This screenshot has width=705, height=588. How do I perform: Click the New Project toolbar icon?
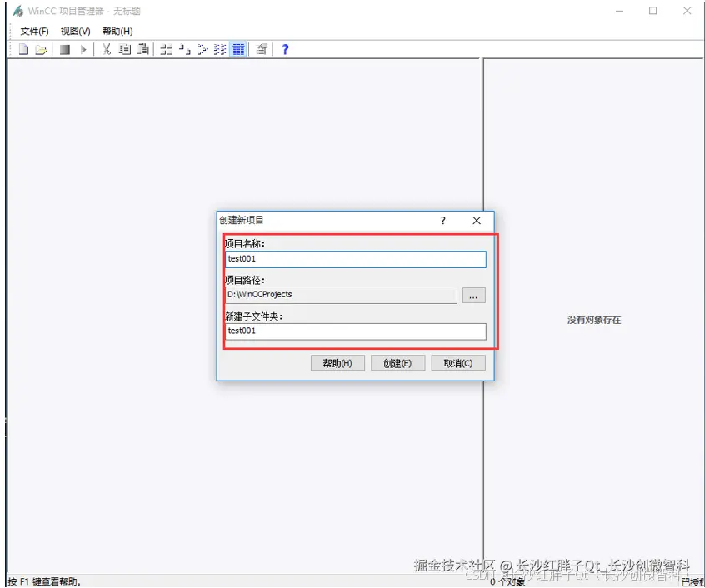[x=22, y=48]
